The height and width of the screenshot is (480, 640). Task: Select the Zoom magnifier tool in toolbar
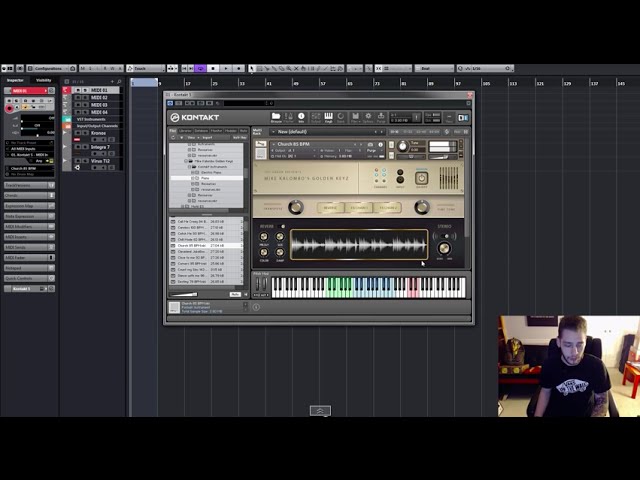click(x=289, y=69)
